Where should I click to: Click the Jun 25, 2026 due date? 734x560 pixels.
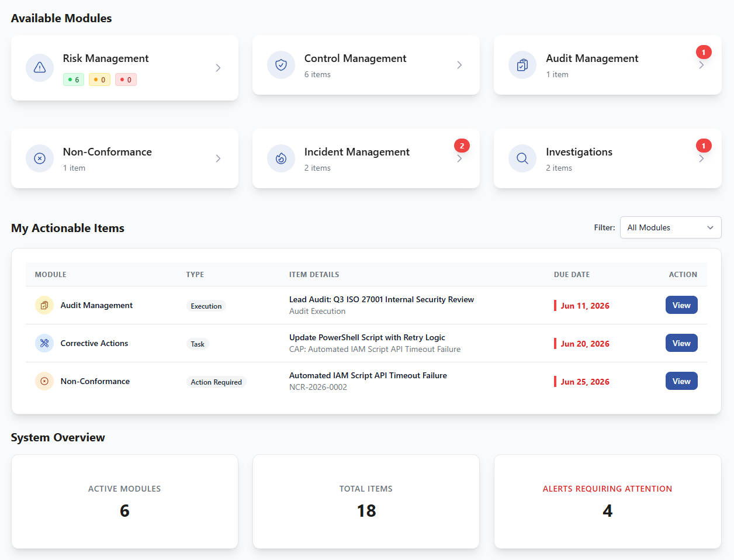(585, 382)
